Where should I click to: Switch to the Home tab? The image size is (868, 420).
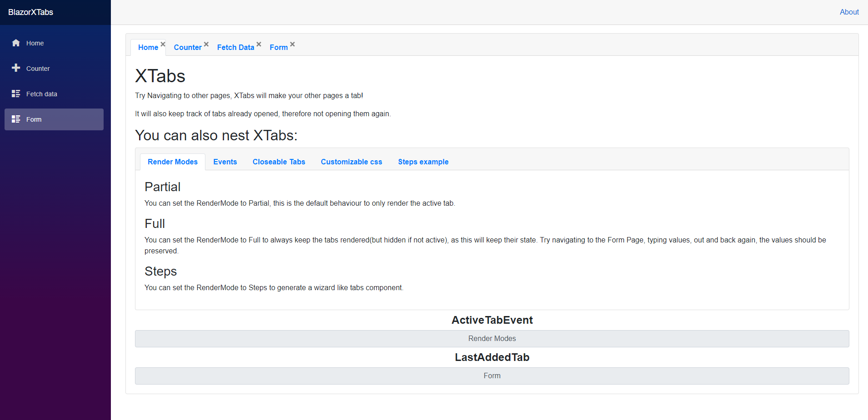coord(148,47)
